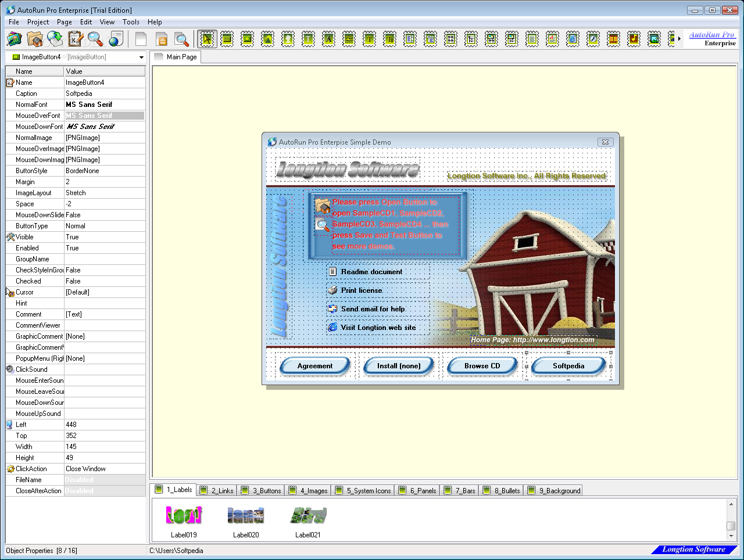Click the new project icon with colorful pictures
Screen dimensions: 744x560
pyautogui.click(x=14, y=39)
